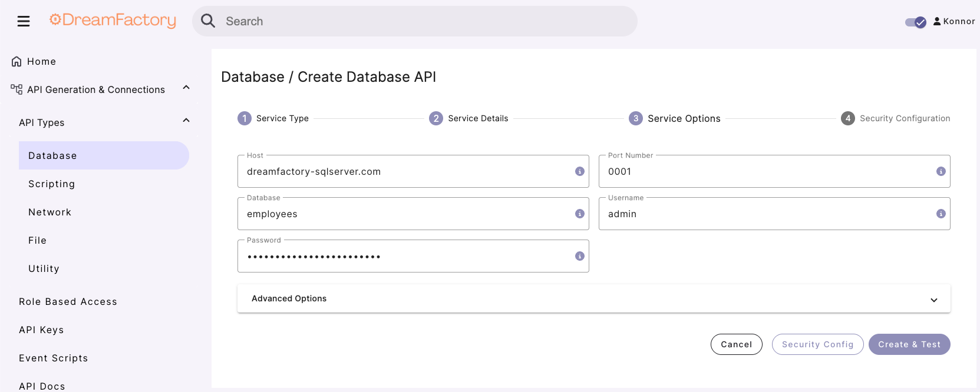Click the DreamFactory logo
Image resolution: width=980 pixels, height=392 pixels.
pyautogui.click(x=113, y=20)
